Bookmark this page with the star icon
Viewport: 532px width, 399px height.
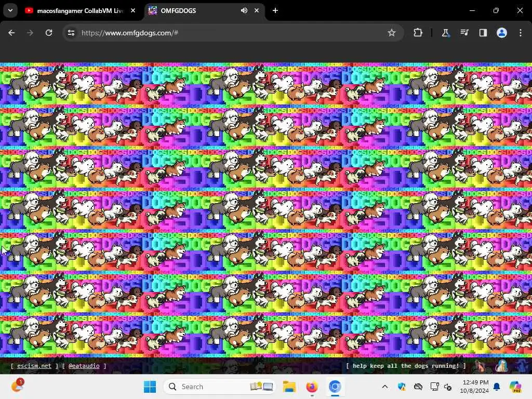[392, 33]
